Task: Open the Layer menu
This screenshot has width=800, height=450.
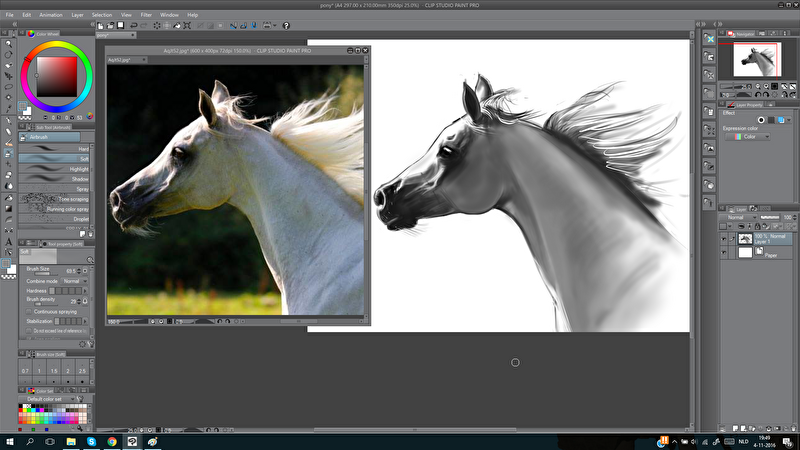Action: pos(78,15)
